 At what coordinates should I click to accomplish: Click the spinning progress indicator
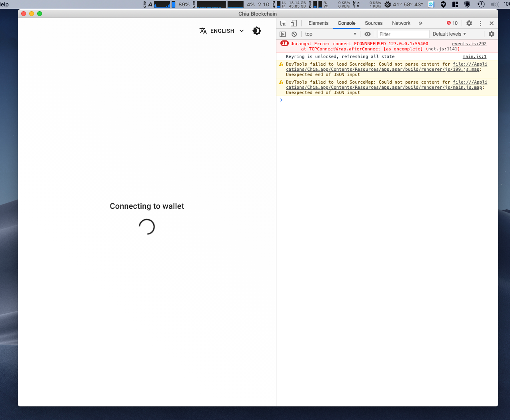click(x=146, y=227)
